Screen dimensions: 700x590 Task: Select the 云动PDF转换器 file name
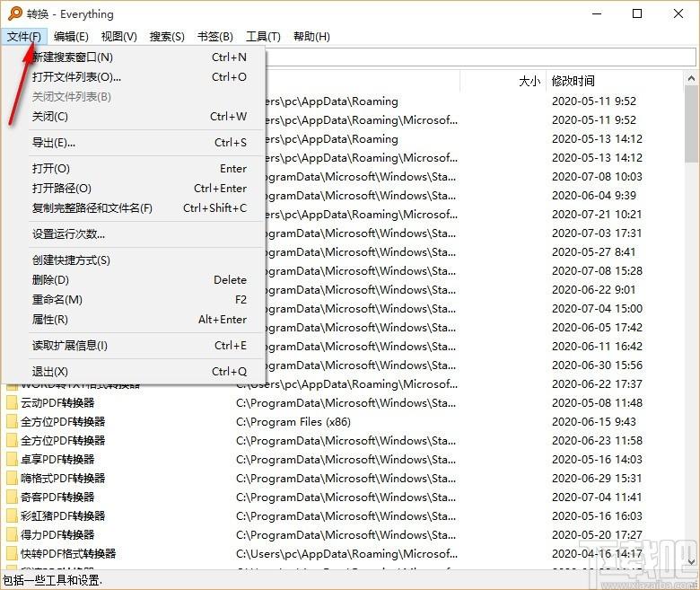pos(57,403)
